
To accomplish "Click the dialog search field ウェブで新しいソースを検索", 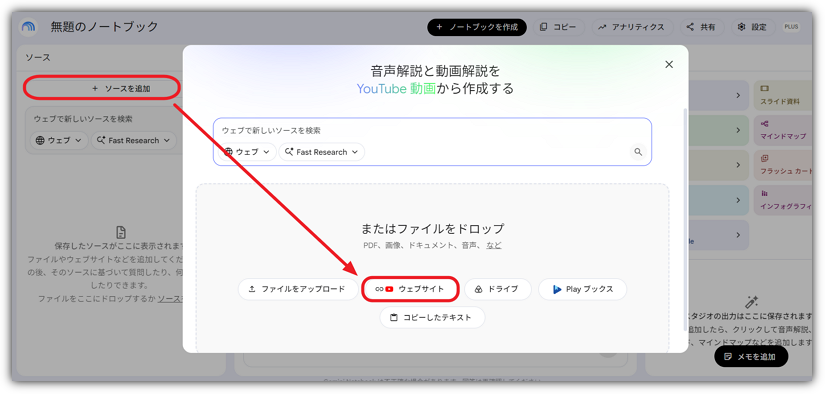I will (x=432, y=142).
